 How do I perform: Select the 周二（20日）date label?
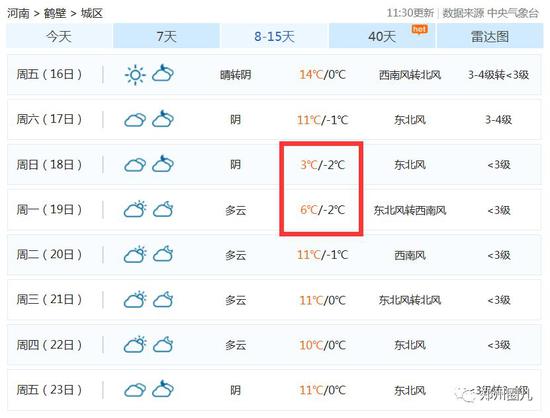pyautogui.click(x=49, y=255)
